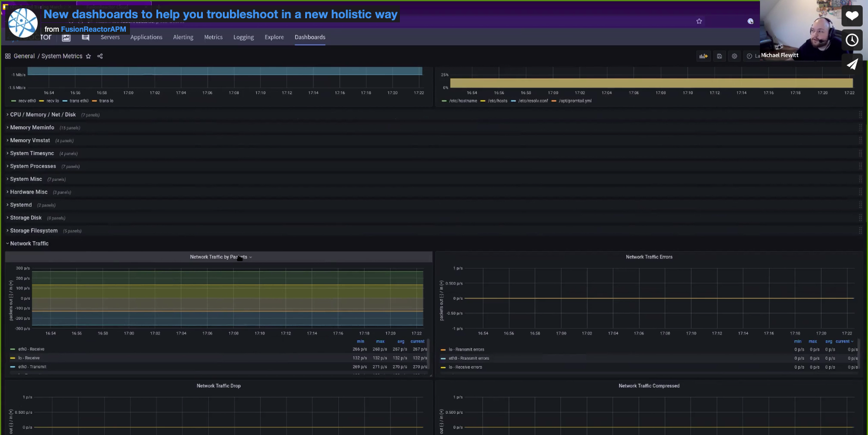Screen dimensions: 868x435
Task: Click the add panel icon
Action: coord(703,56)
